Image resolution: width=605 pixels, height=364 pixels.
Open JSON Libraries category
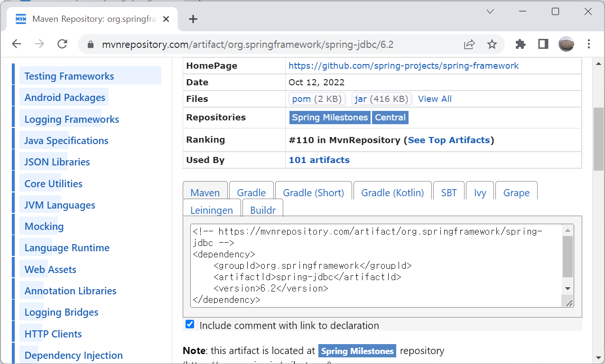click(x=57, y=162)
